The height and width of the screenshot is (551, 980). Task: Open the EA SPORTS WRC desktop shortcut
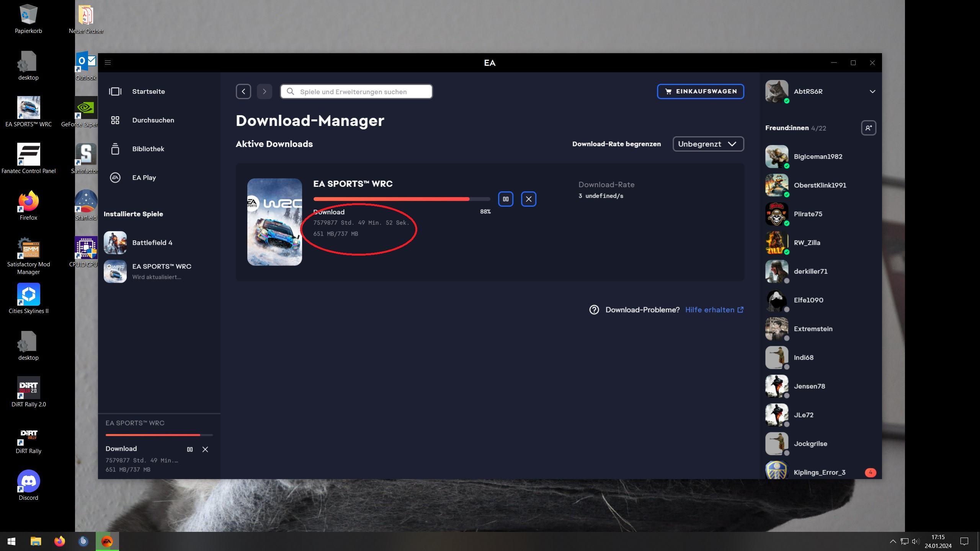pyautogui.click(x=28, y=112)
